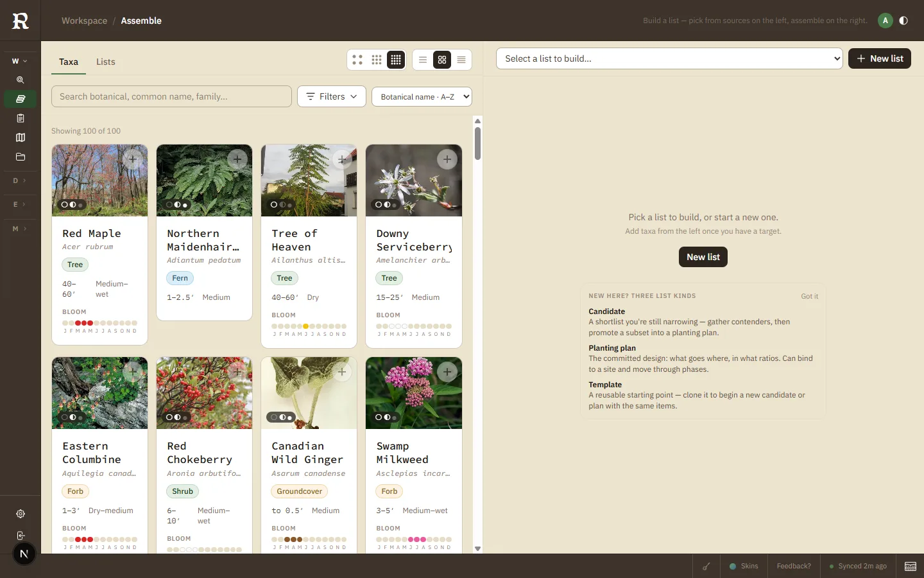Open the round N badge at bottom left
Image resolution: width=924 pixels, height=578 pixels.
[24, 554]
